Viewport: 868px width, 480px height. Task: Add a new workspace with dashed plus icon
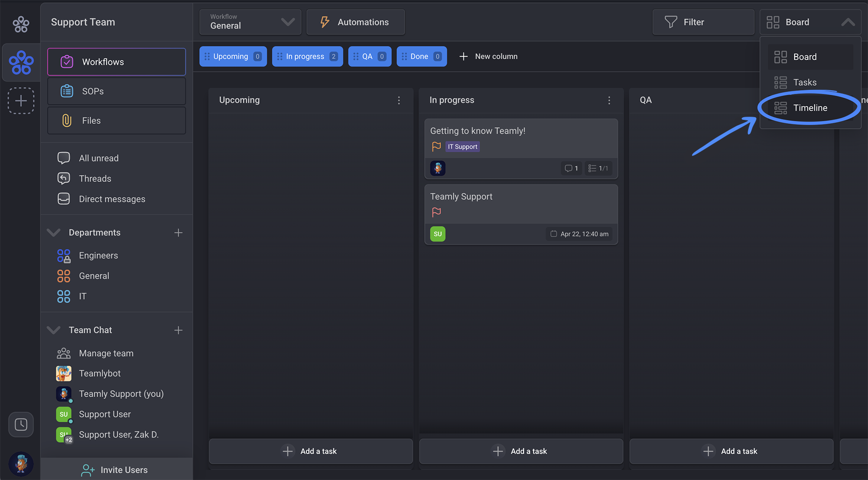tap(21, 101)
